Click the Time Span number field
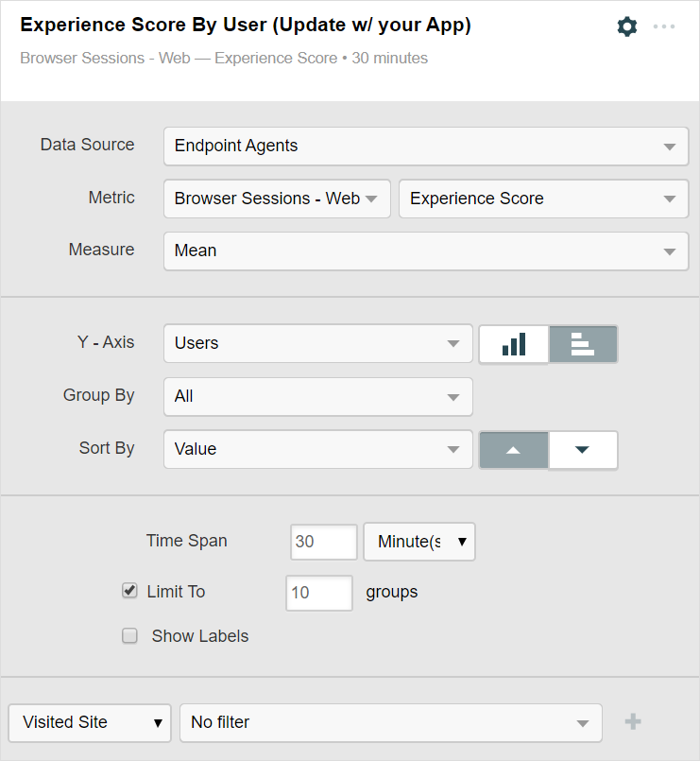Image resolution: width=700 pixels, height=761 pixels. tap(324, 543)
